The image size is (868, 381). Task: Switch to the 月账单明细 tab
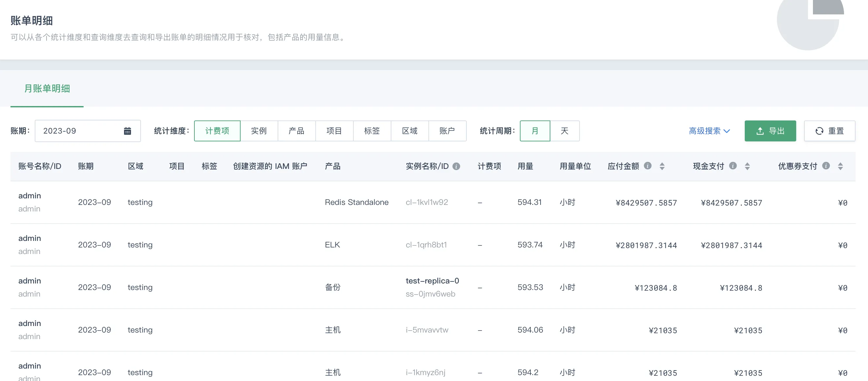[47, 89]
